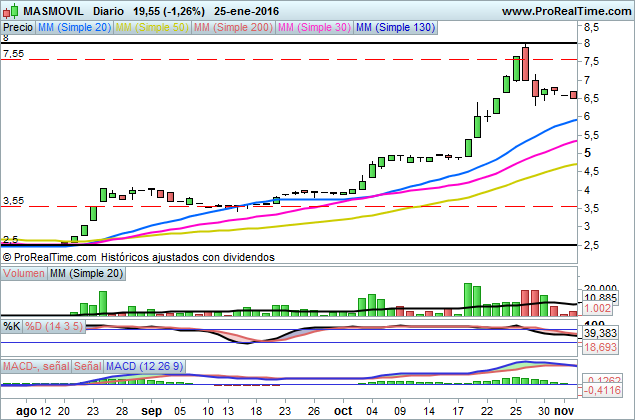Click the Volumen panel label

pos(24,273)
